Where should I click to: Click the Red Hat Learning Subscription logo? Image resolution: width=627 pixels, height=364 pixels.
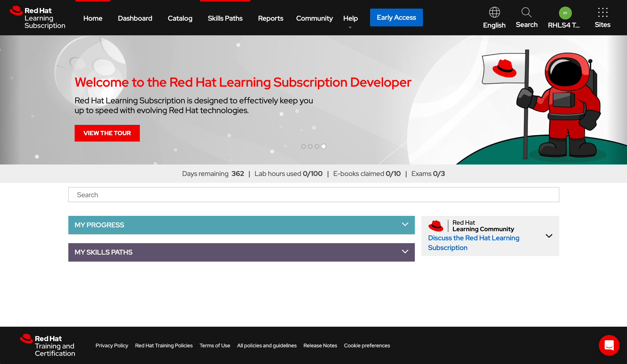pyautogui.click(x=37, y=18)
